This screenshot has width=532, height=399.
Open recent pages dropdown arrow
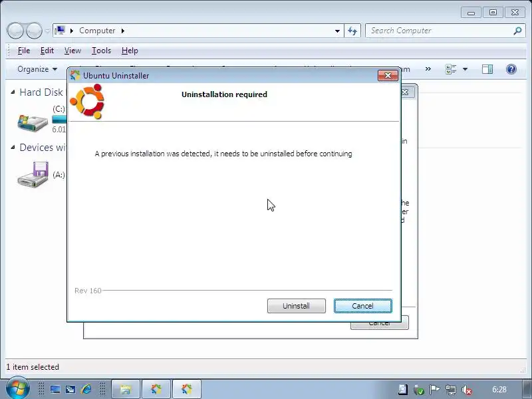tap(47, 31)
